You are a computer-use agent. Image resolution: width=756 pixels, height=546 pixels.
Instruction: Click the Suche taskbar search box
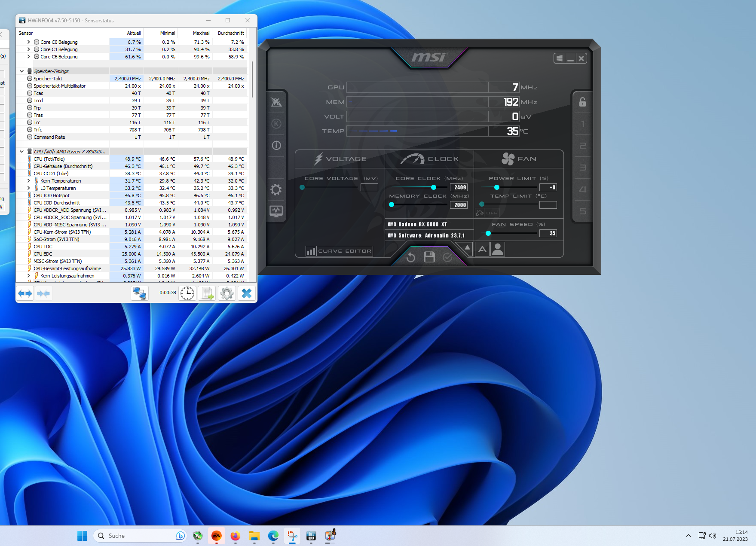click(140, 536)
